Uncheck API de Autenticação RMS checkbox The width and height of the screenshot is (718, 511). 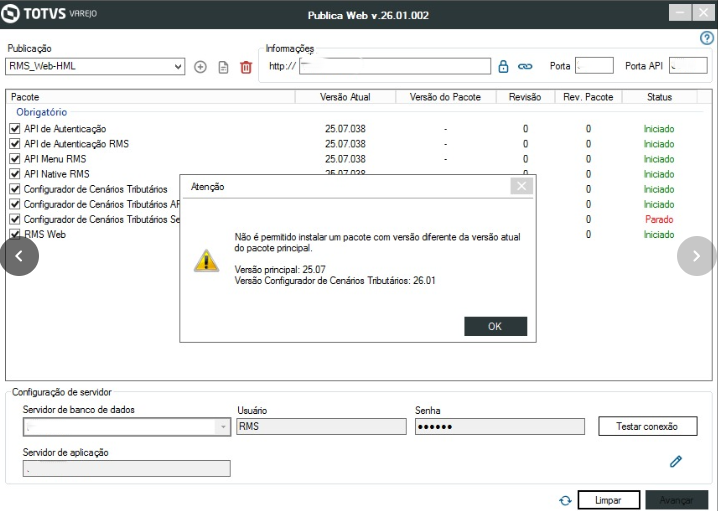tap(15, 144)
